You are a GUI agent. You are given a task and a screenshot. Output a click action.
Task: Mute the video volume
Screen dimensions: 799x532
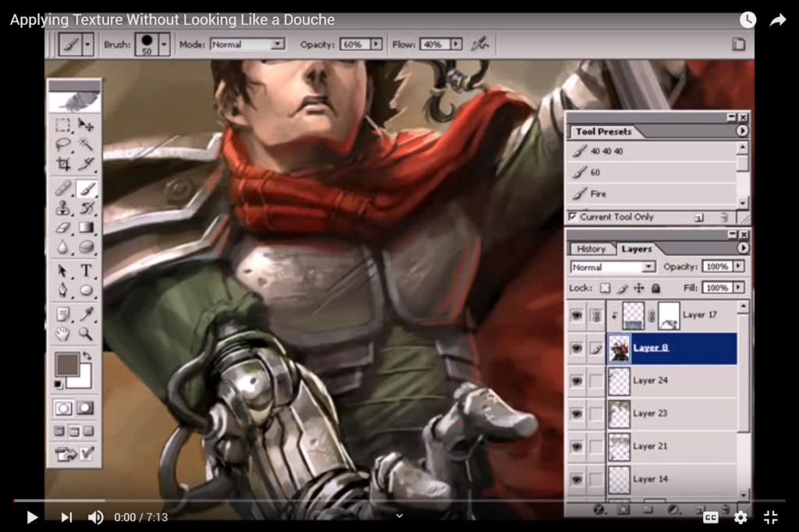point(95,517)
